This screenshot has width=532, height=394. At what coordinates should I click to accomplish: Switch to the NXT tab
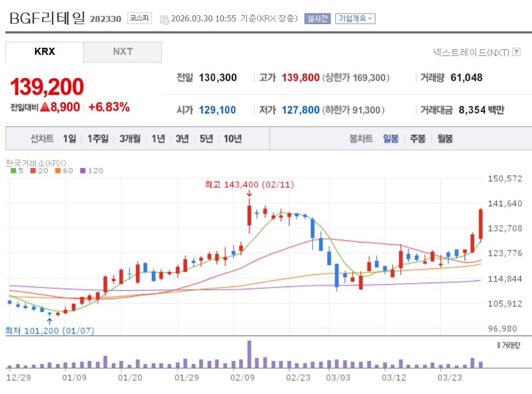click(123, 52)
